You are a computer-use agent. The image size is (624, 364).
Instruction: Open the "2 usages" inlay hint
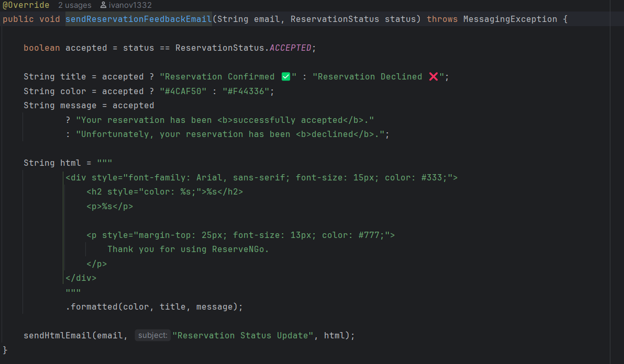coord(74,5)
